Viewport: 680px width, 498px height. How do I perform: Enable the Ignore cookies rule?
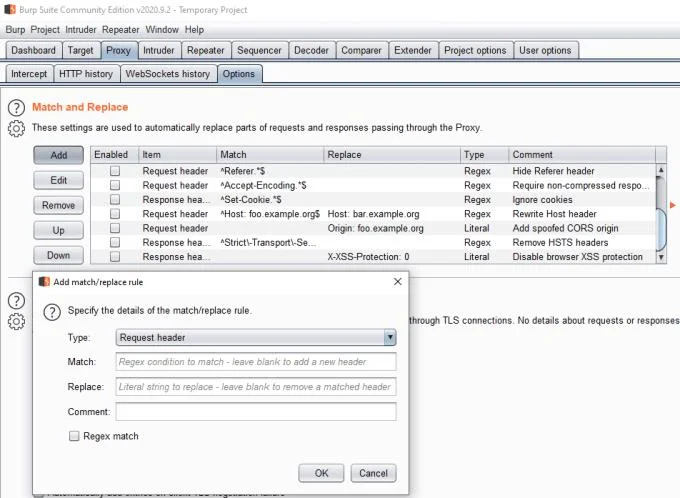click(x=115, y=200)
